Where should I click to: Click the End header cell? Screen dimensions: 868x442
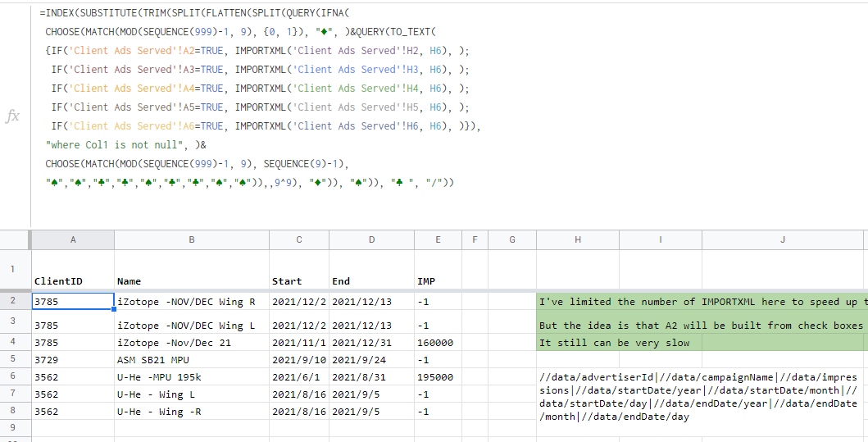(x=371, y=269)
